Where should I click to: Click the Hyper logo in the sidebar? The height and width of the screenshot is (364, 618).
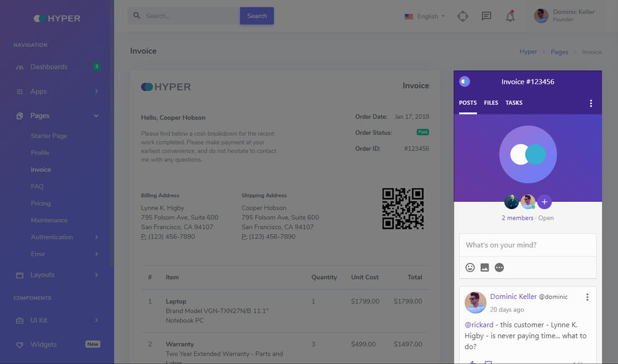57,19
